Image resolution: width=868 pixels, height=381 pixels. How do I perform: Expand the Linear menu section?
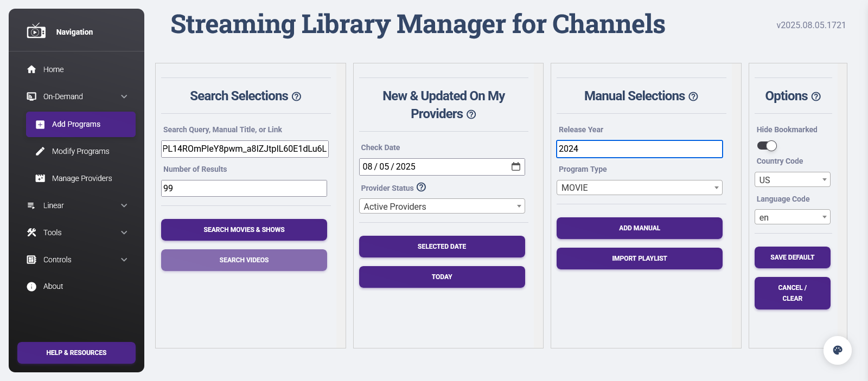pyautogui.click(x=77, y=205)
